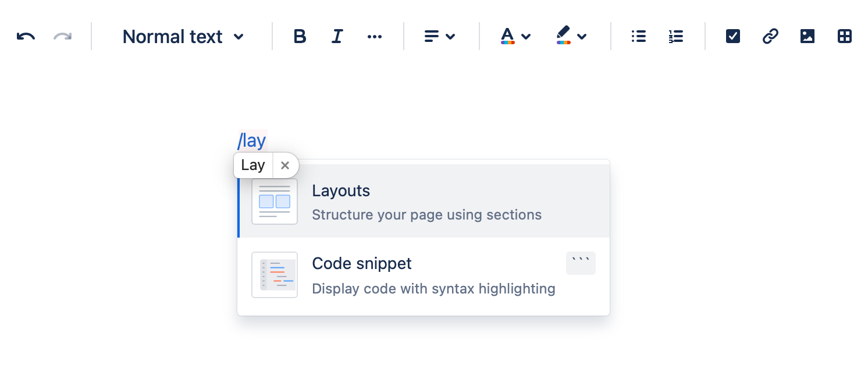The height and width of the screenshot is (382, 868).
Task: Click the Redo arrow icon
Action: (62, 37)
